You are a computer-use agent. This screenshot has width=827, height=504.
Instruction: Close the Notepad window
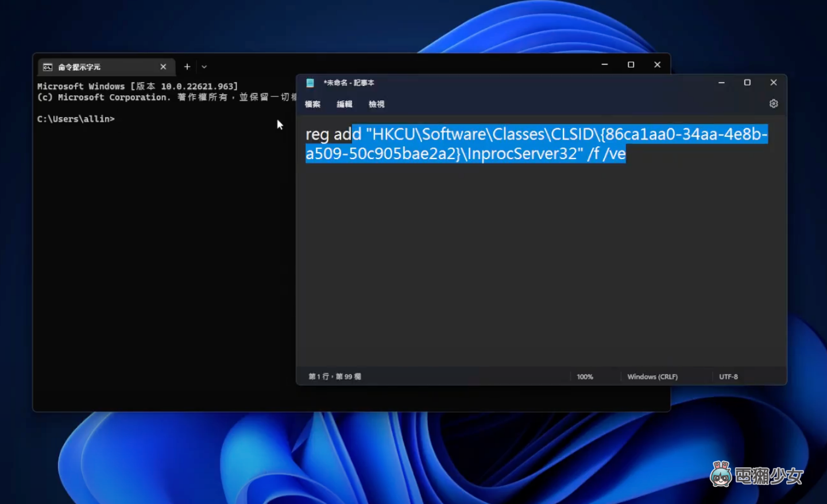point(774,83)
